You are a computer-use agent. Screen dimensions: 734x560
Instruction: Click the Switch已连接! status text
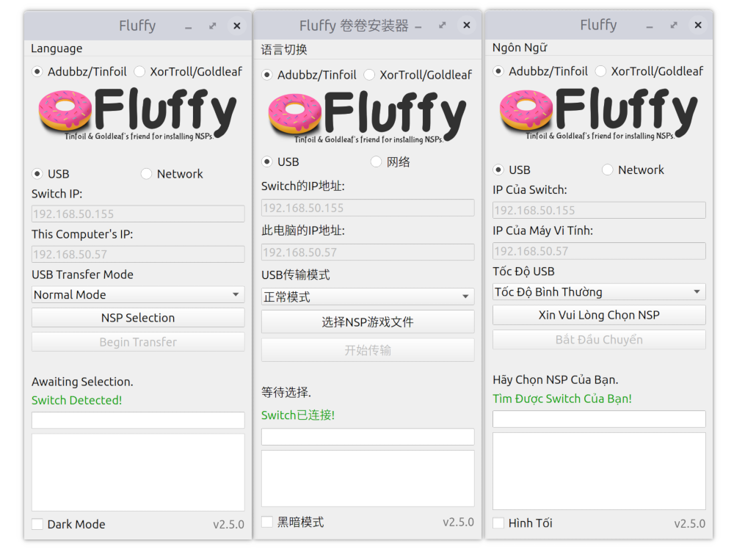tap(298, 415)
